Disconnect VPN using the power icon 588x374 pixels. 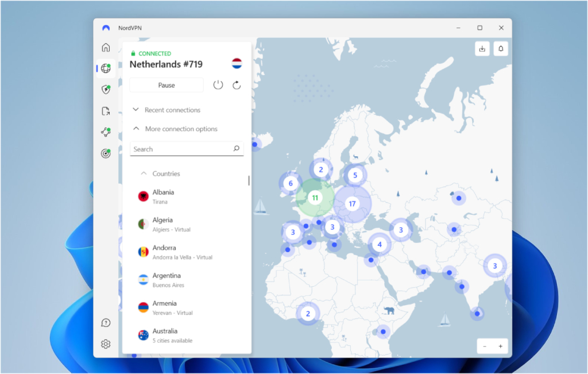218,84
